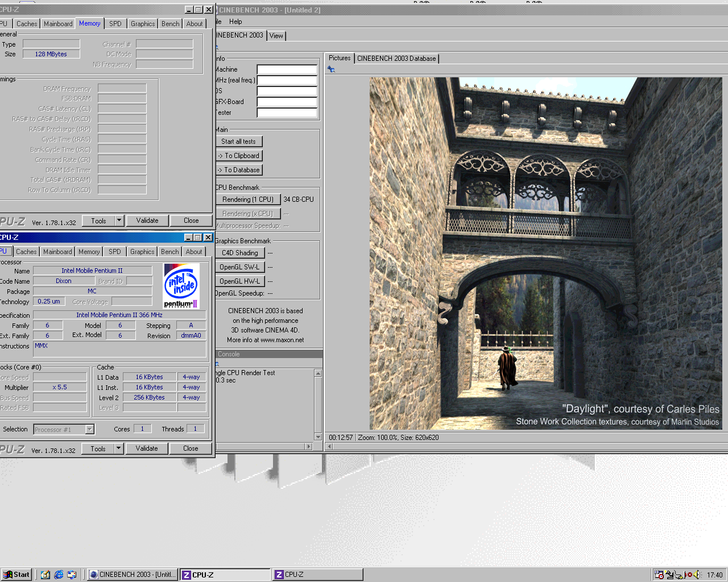Select Memory tab in upper CPU-Z

click(89, 23)
